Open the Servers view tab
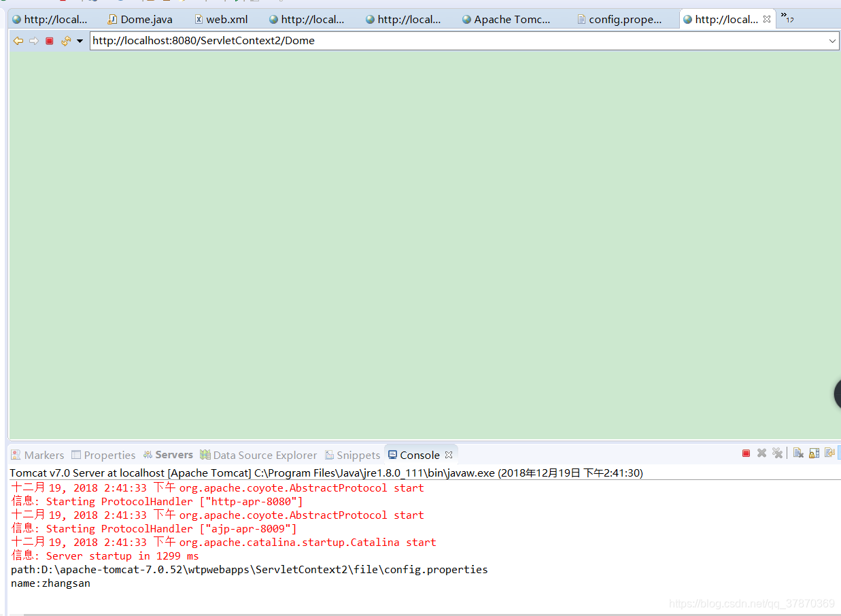Image resolution: width=841 pixels, height=616 pixels. [x=168, y=455]
